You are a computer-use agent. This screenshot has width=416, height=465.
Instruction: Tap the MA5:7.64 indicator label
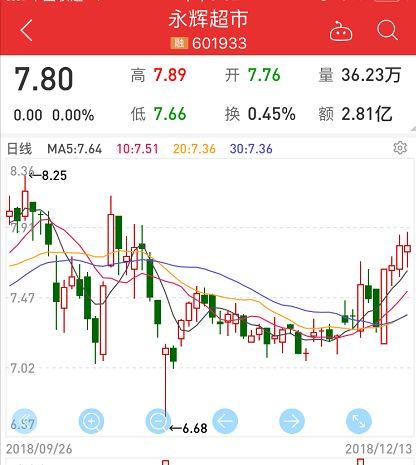[74, 149]
